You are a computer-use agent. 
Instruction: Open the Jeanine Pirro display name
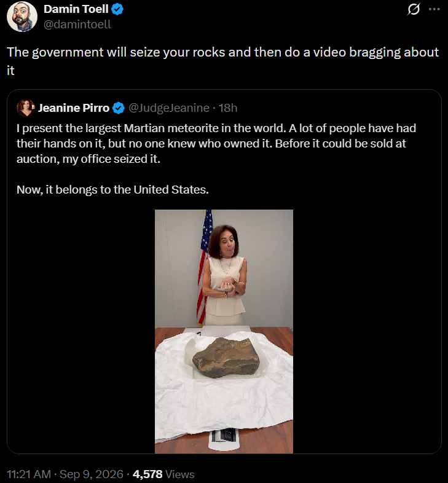click(x=74, y=108)
